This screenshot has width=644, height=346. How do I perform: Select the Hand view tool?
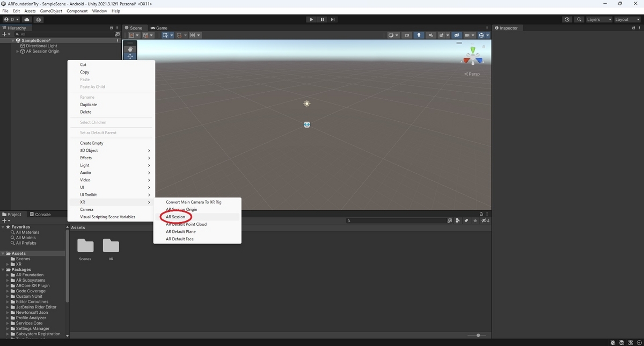click(x=129, y=49)
